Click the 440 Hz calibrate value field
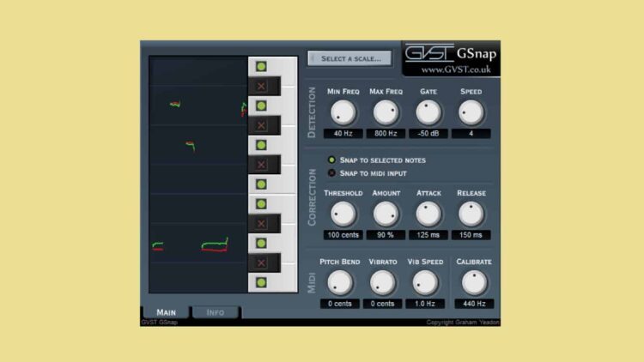This screenshot has width=644, height=362. tap(474, 304)
